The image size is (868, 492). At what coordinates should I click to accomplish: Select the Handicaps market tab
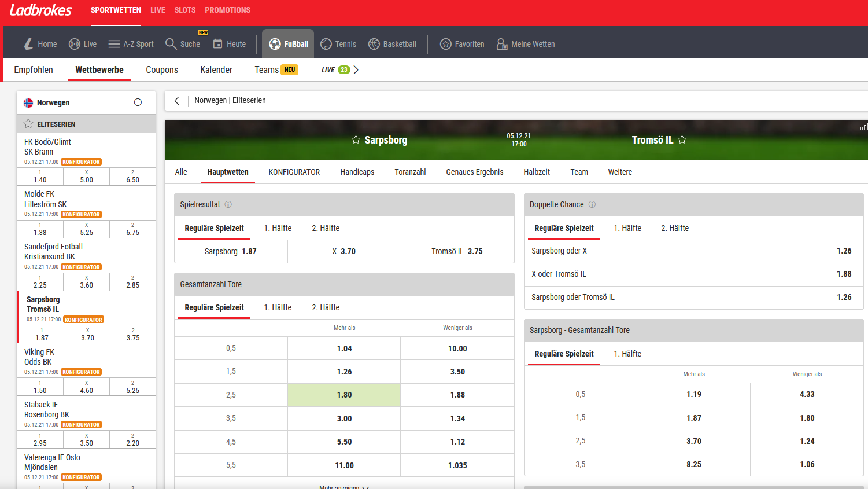(x=357, y=172)
